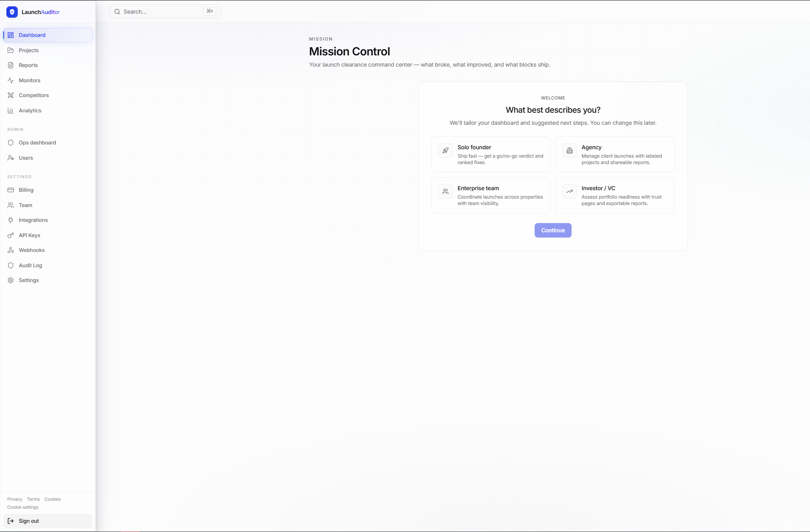Select the Solo founder option card
810x532 pixels.
pyautogui.click(x=491, y=154)
